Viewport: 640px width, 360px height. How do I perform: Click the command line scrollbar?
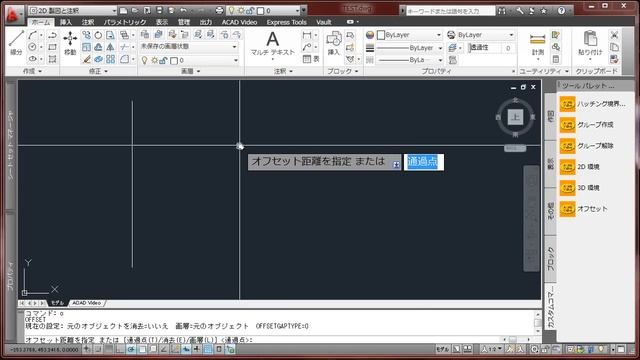point(538,322)
